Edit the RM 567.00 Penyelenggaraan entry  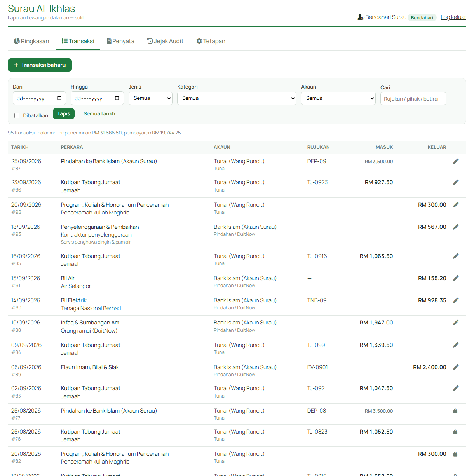tap(456, 227)
